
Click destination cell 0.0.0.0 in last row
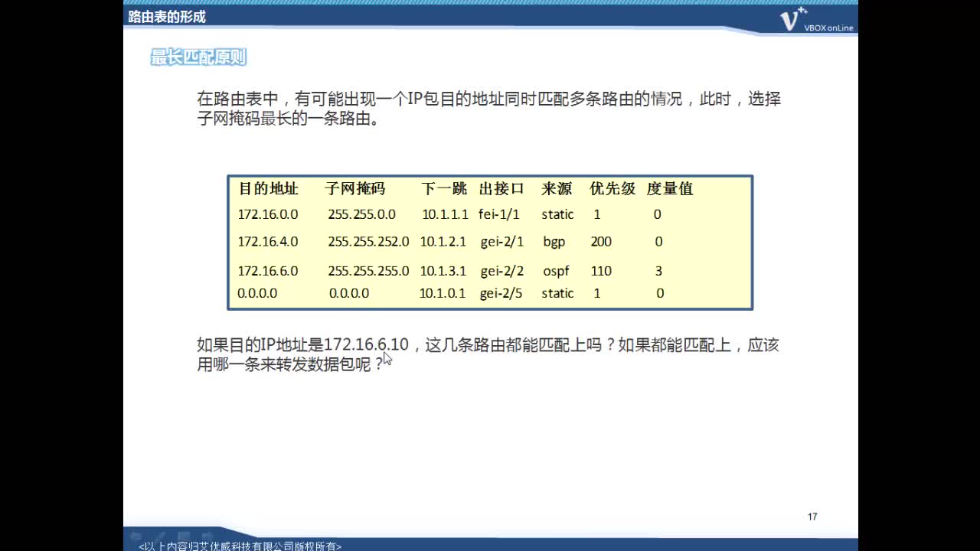[x=257, y=293]
